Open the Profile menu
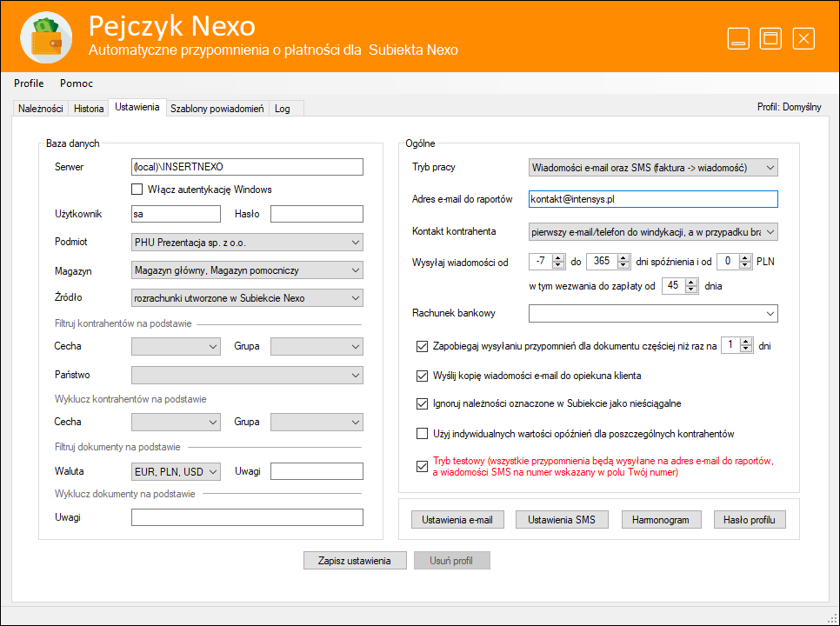This screenshot has width=840, height=626. pyautogui.click(x=29, y=83)
